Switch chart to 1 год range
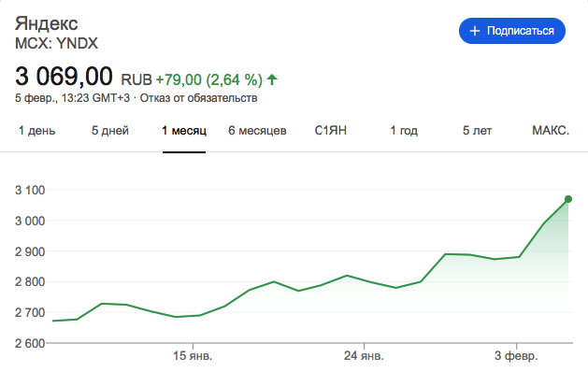The width and height of the screenshot is (588, 372). (x=404, y=131)
